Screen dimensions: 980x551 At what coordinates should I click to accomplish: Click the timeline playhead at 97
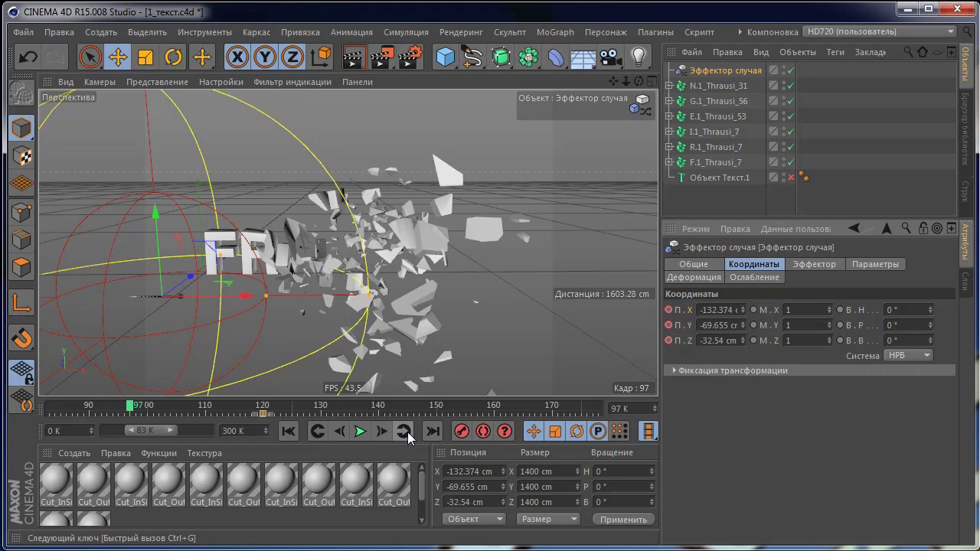pos(130,406)
